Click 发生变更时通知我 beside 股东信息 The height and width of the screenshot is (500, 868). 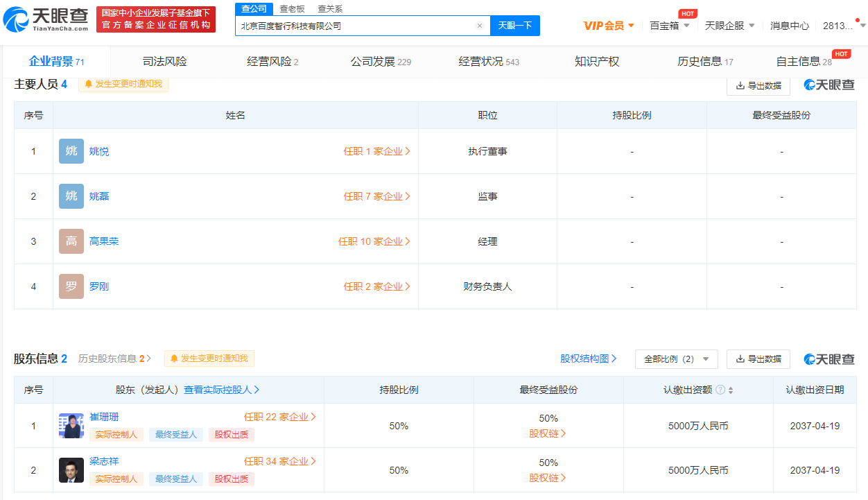pyautogui.click(x=209, y=359)
